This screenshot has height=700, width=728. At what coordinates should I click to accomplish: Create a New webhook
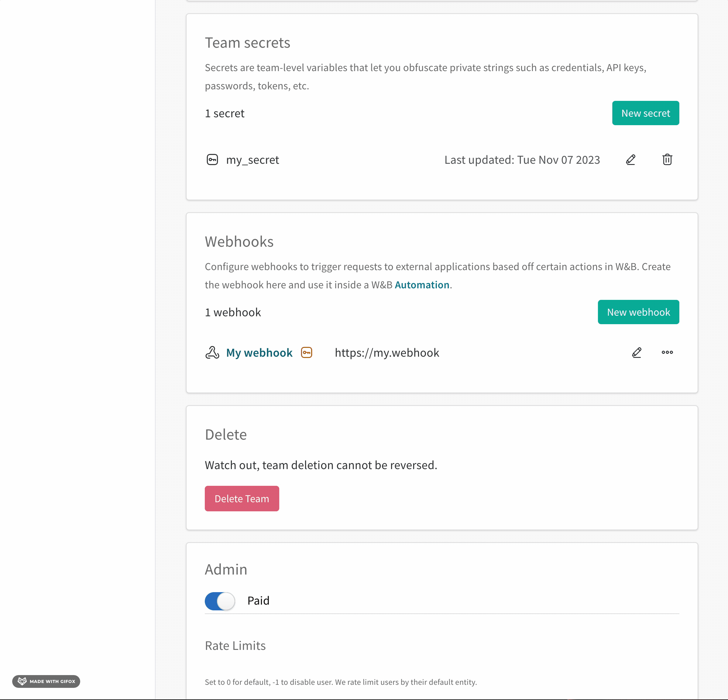click(638, 312)
